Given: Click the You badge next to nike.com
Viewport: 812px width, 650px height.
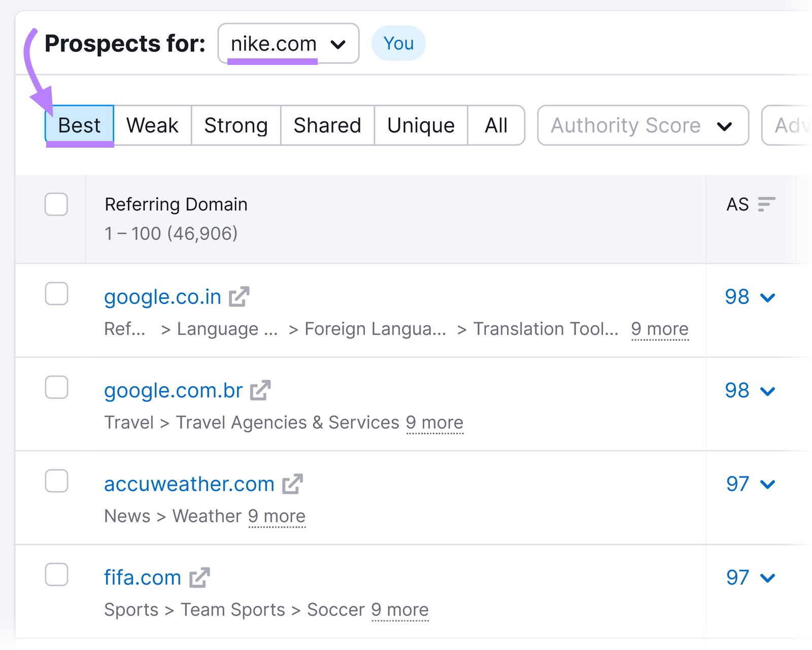Looking at the screenshot, I should point(398,44).
